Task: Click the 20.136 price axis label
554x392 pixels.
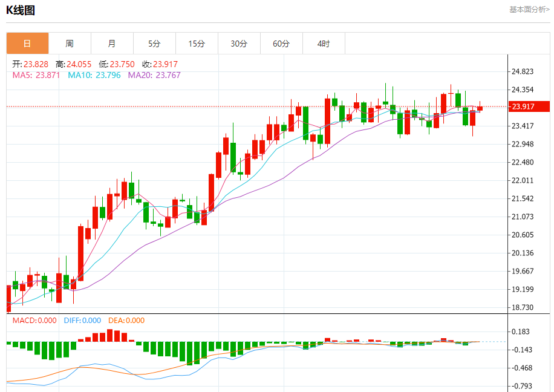Action: pos(523,253)
